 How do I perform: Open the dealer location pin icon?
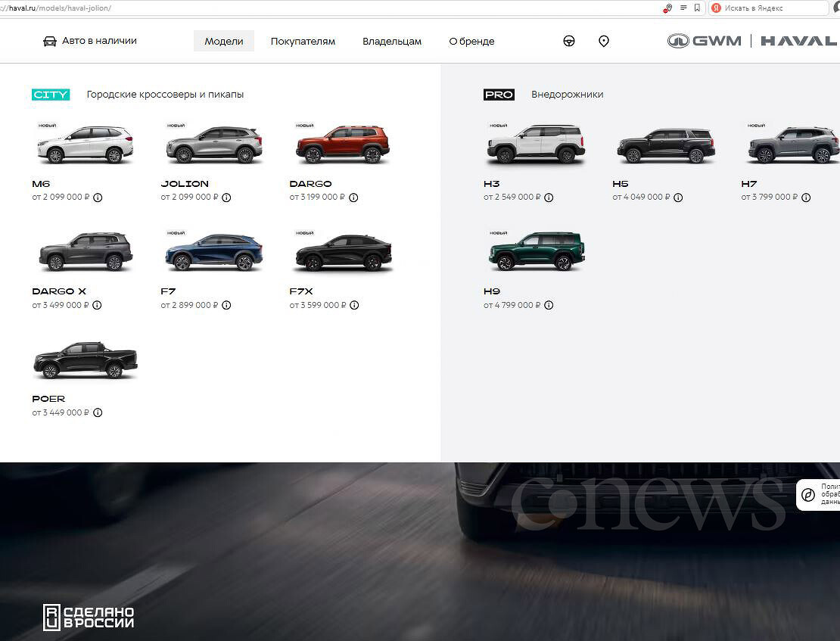pos(604,42)
